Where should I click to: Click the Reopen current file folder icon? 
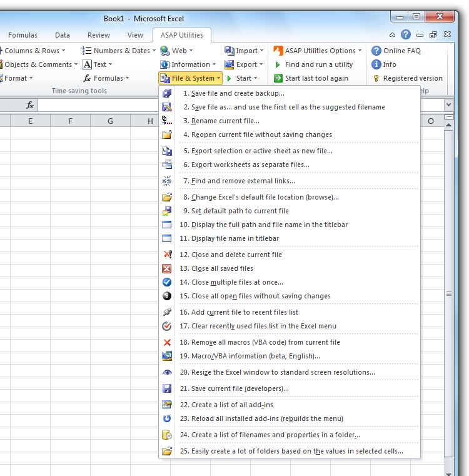[x=167, y=134]
